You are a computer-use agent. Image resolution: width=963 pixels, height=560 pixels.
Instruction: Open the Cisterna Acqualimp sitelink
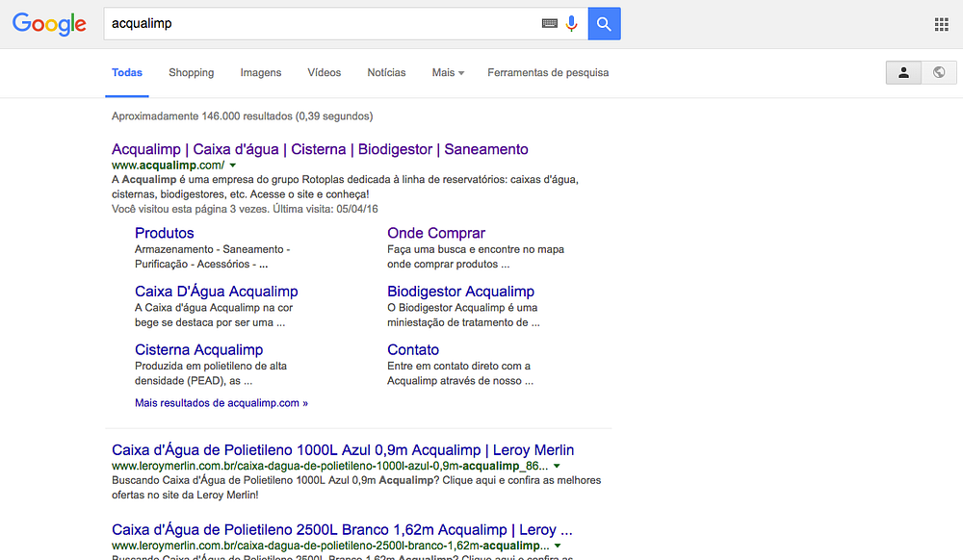[x=199, y=349]
